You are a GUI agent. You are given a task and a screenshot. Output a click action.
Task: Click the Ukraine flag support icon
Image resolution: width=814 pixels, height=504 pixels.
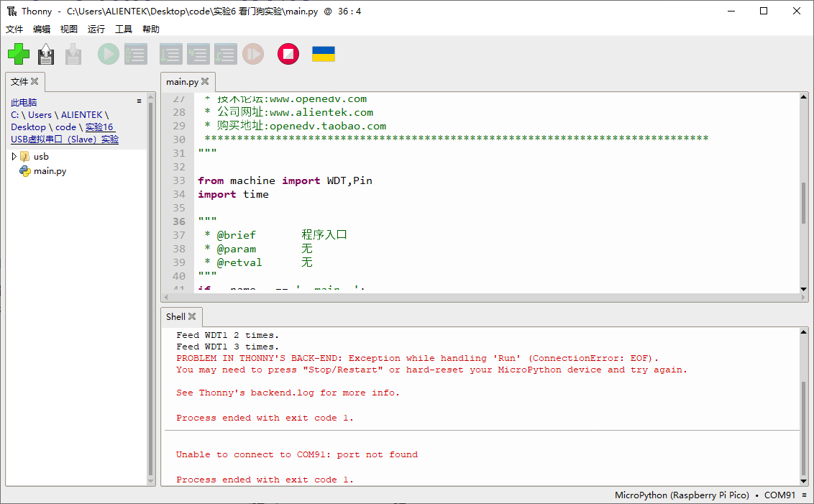[324, 54]
